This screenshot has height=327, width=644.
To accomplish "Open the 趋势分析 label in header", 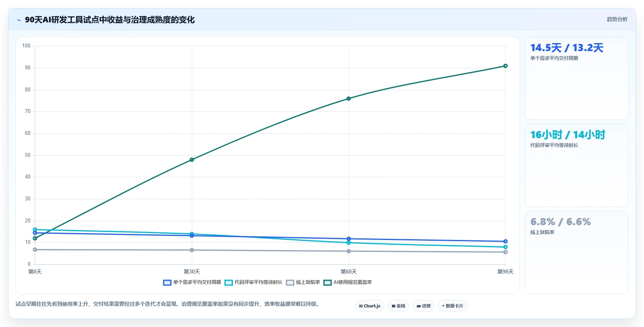I will pos(617,19).
